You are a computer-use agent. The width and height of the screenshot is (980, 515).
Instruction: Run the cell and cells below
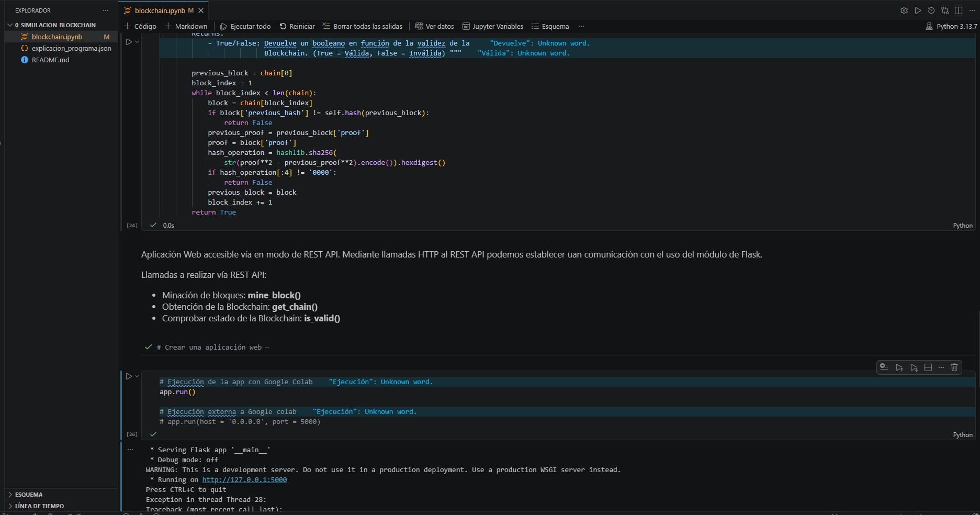[914, 367]
